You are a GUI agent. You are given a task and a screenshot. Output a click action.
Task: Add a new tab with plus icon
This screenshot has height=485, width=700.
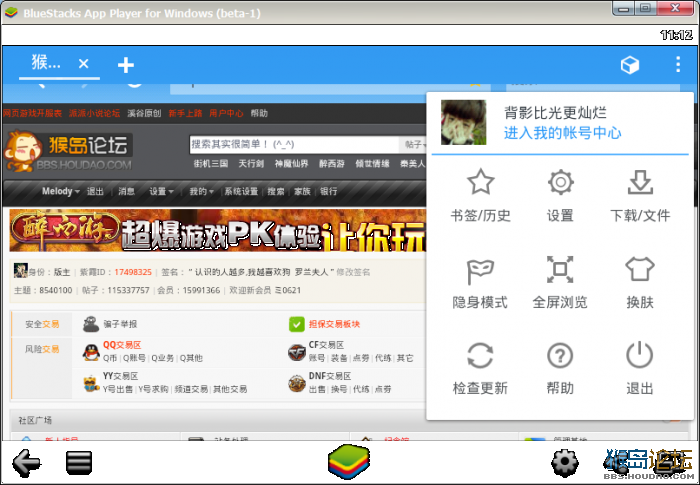click(x=125, y=65)
